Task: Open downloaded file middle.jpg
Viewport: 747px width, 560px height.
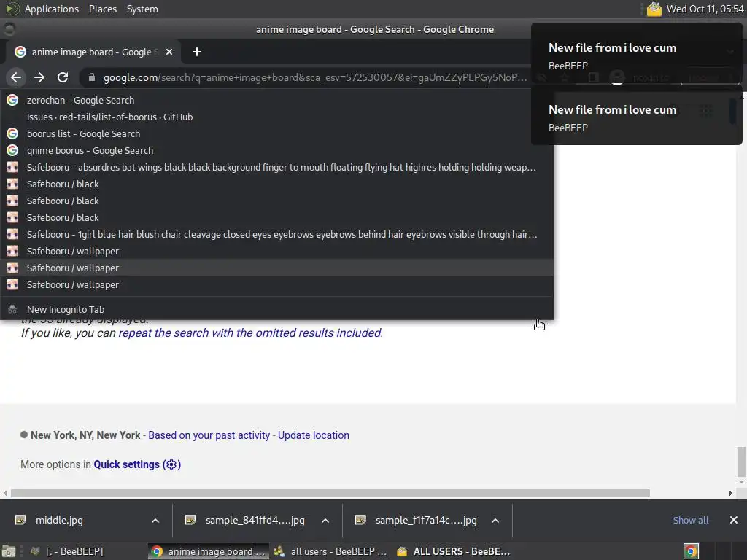Action: coord(59,520)
